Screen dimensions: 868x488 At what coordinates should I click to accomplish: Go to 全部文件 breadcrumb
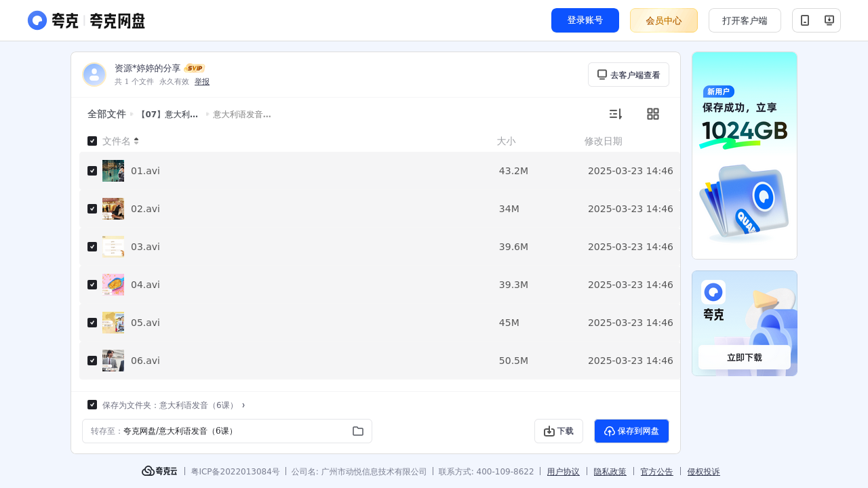[106, 114]
